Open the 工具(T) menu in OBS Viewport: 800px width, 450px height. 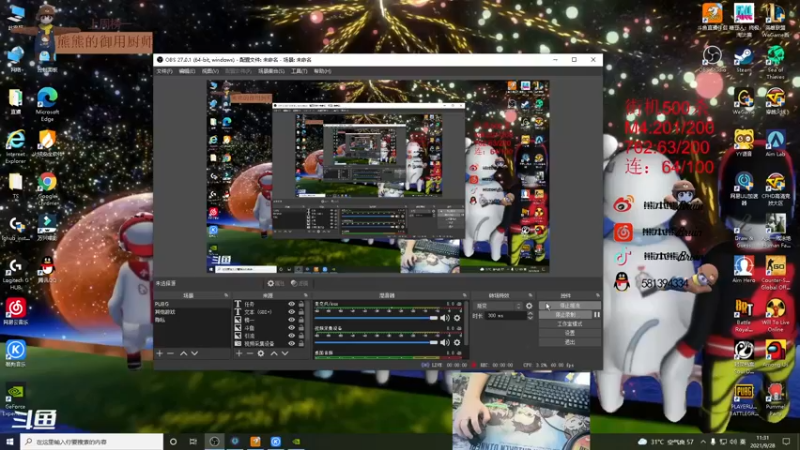point(299,71)
